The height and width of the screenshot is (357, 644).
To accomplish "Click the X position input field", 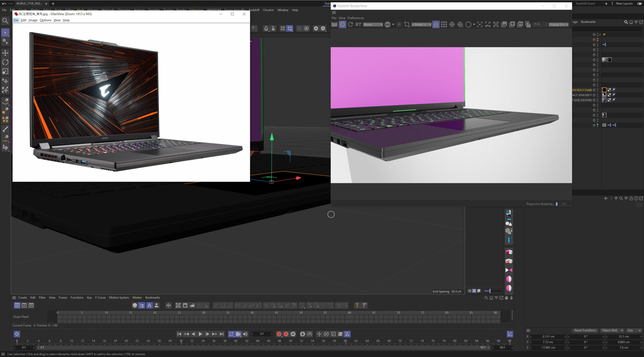I will coord(548,337).
